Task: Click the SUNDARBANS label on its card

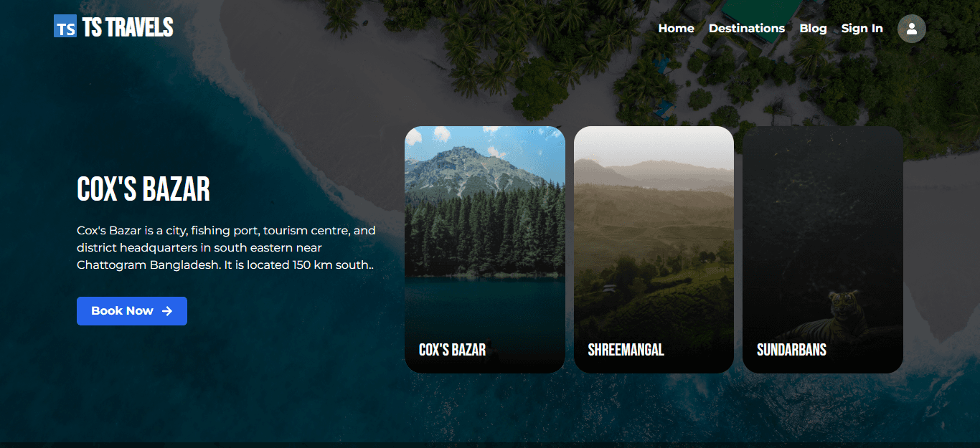Action: click(791, 350)
